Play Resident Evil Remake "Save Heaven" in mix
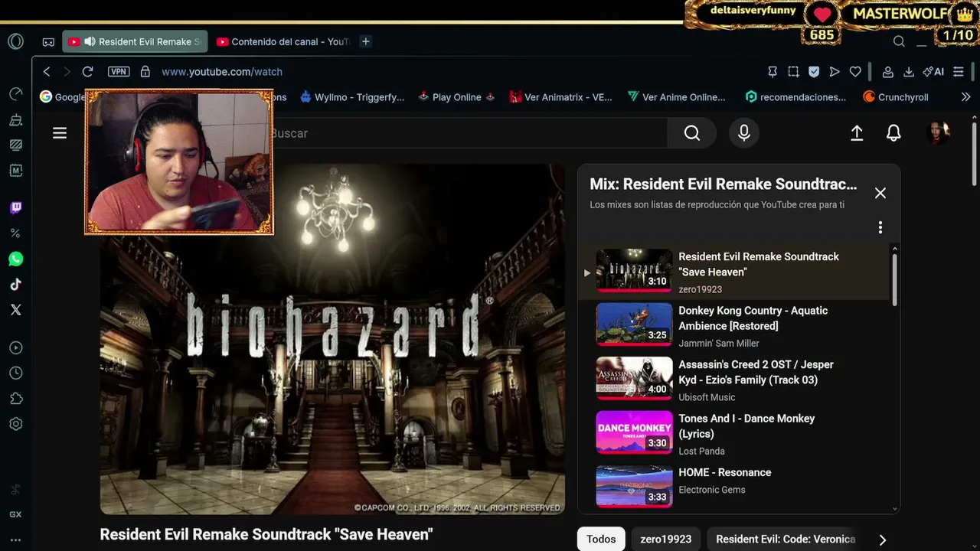Viewport: 980px width, 551px height. pos(735,272)
